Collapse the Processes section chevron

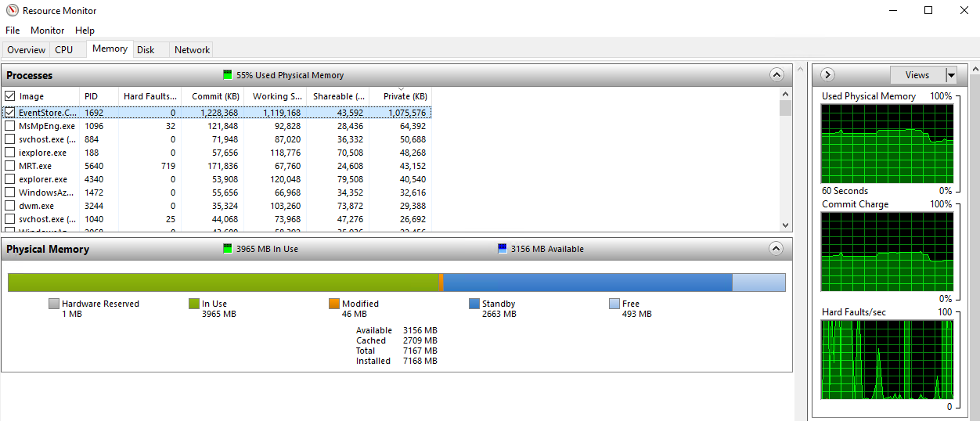coord(776,75)
